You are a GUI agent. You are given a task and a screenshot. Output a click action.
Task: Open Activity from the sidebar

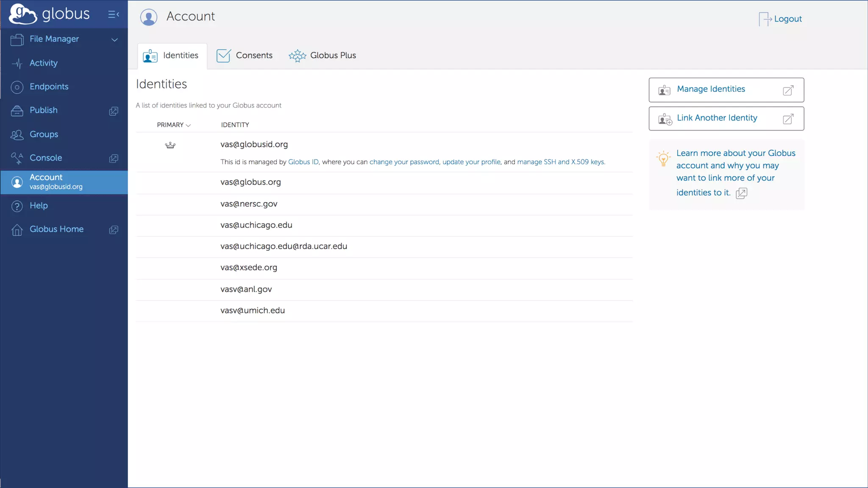43,63
